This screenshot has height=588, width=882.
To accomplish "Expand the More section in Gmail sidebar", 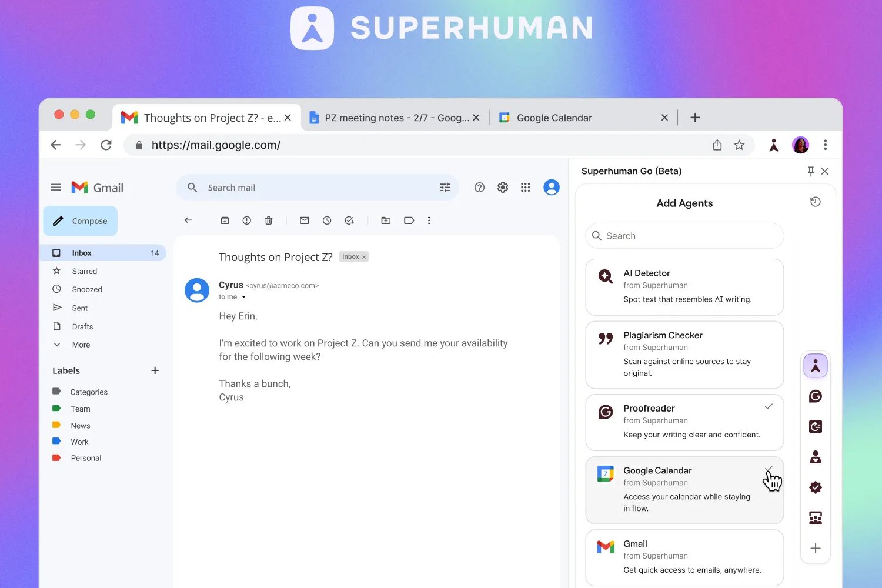I will coord(80,345).
